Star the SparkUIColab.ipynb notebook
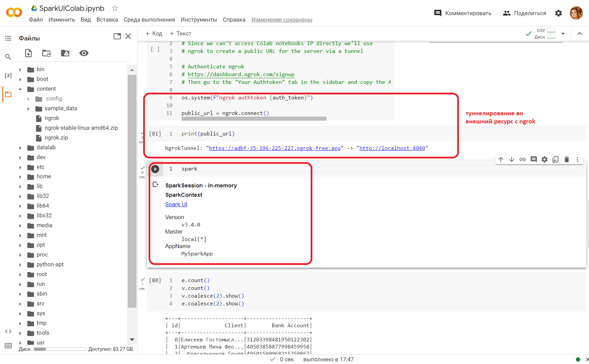589x364 pixels. [x=115, y=8]
